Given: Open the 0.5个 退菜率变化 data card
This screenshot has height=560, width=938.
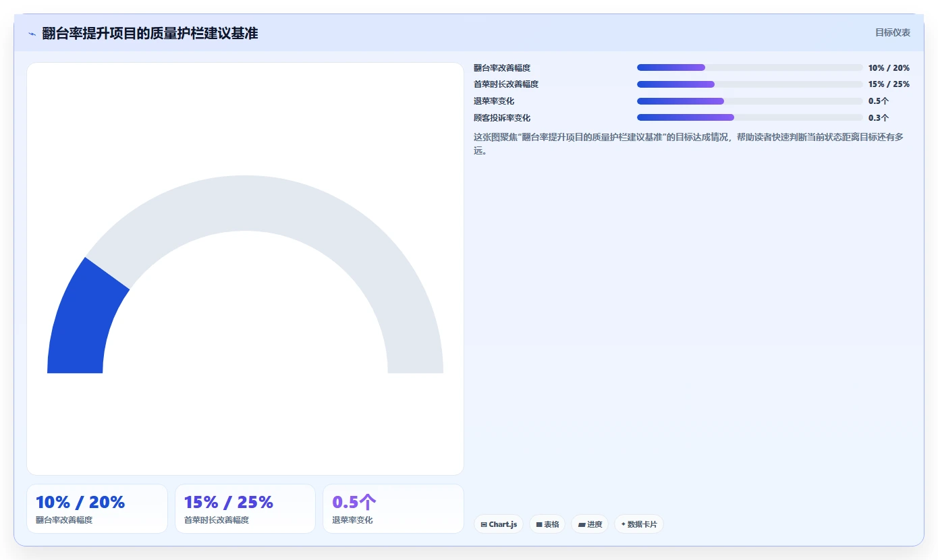Looking at the screenshot, I should tap(393, 509).
